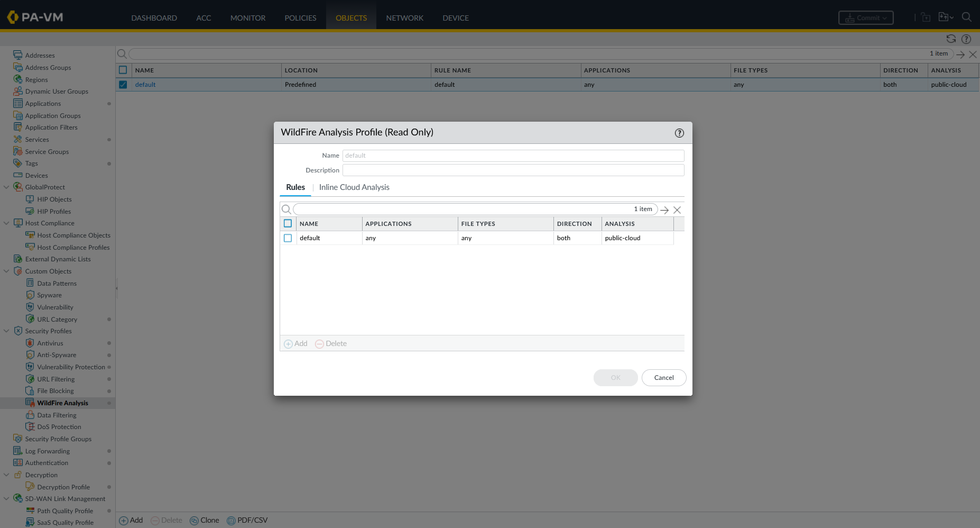Select the Rules tab in dialog
Image resolution: width=980 pixels, height=528 pixels.
pos(295,187)
